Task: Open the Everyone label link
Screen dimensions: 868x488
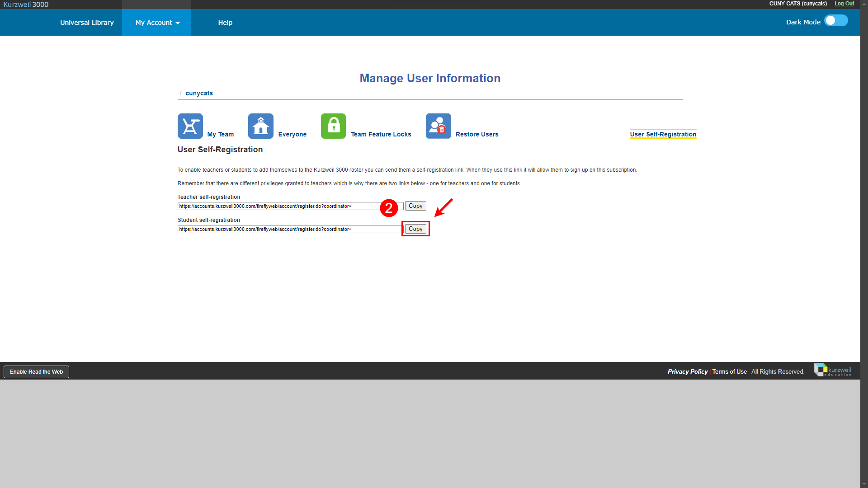Action: (292, 134)
